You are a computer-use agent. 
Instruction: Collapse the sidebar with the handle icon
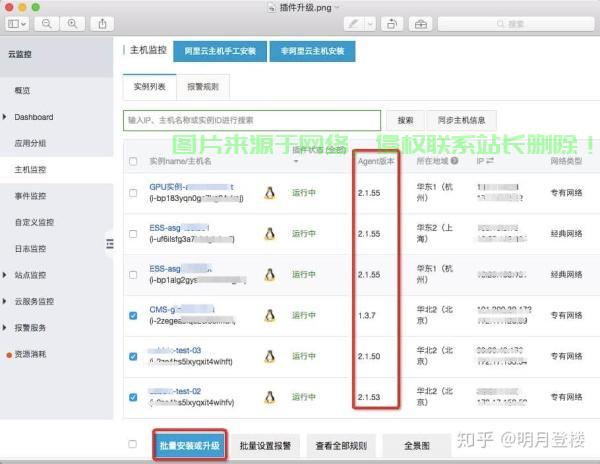[110, 243]
